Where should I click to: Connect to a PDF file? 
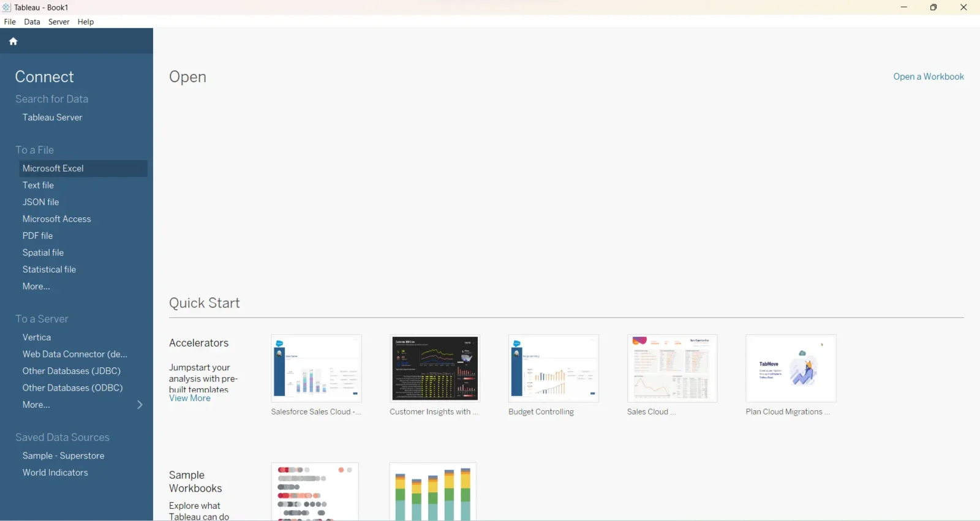(x=38, y=236)
